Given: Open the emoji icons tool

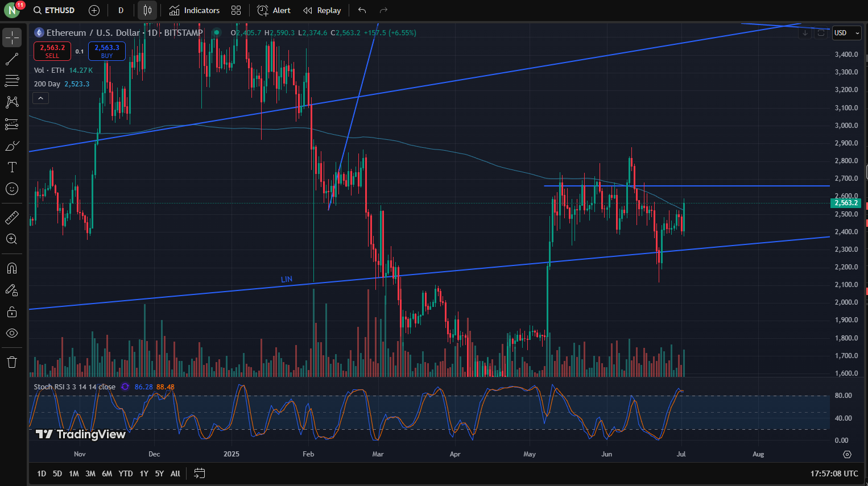Looking at the screenshot, I should pyautogui.click(x=12, y=189).
